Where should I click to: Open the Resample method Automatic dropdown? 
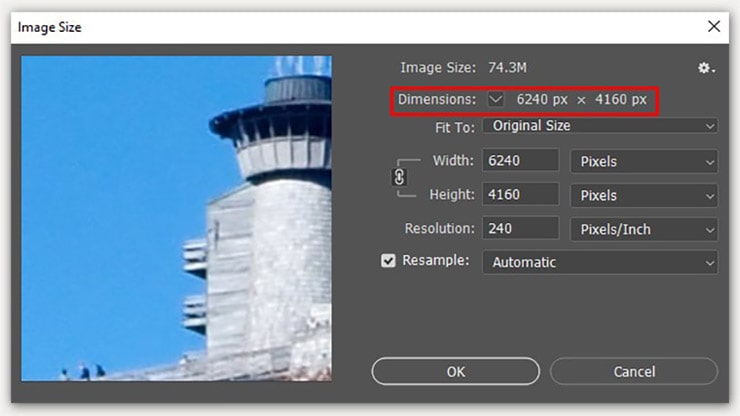[x=600, y=262]
